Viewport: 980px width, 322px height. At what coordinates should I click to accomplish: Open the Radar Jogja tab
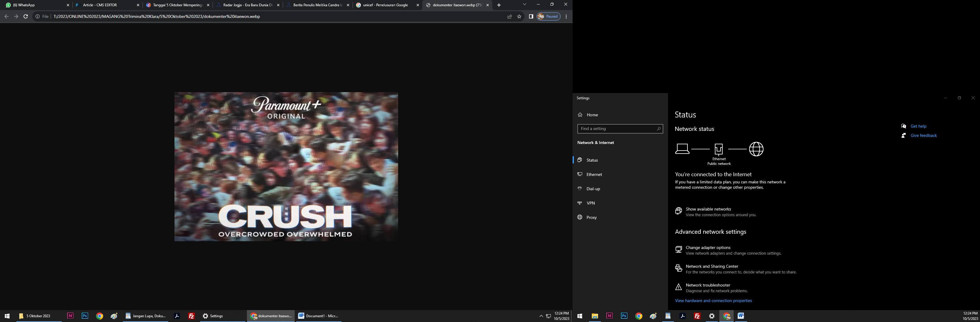point(247,5)
